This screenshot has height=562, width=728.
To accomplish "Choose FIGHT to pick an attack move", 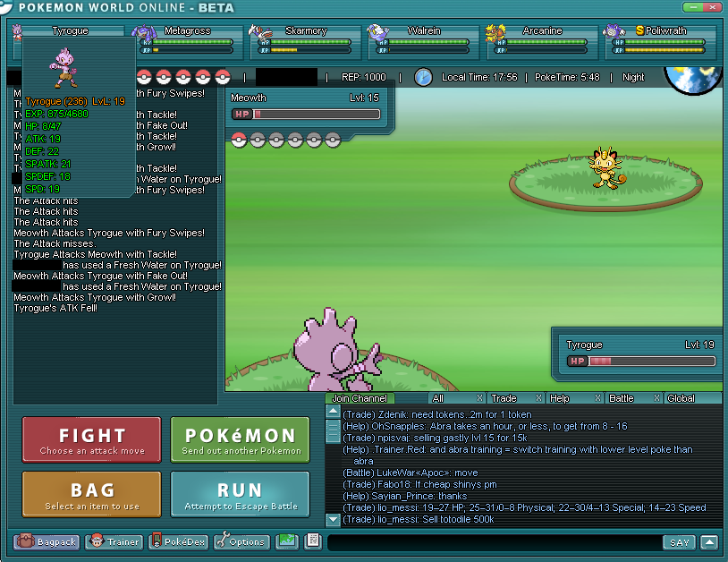I will coord(91,440).
